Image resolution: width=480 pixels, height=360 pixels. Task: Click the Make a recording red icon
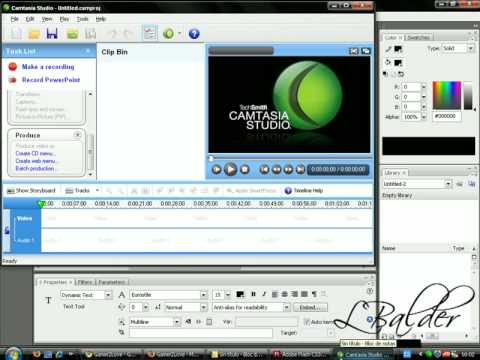[x=13, y=67]
